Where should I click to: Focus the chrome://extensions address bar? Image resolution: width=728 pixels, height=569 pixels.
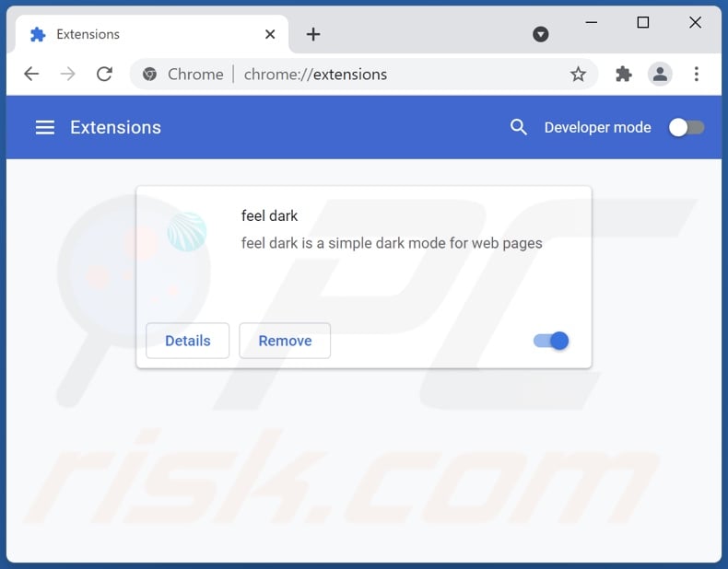[363, 75]
